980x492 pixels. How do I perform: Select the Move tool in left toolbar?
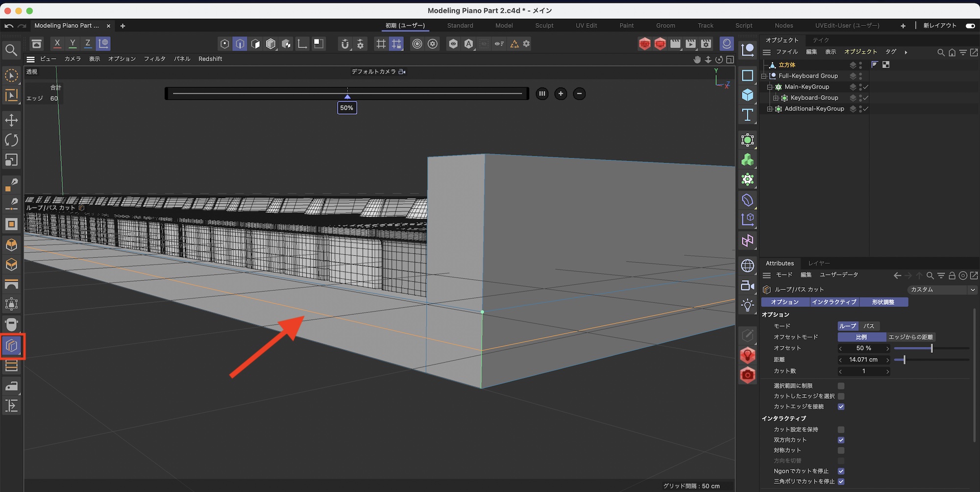[11, 120]
